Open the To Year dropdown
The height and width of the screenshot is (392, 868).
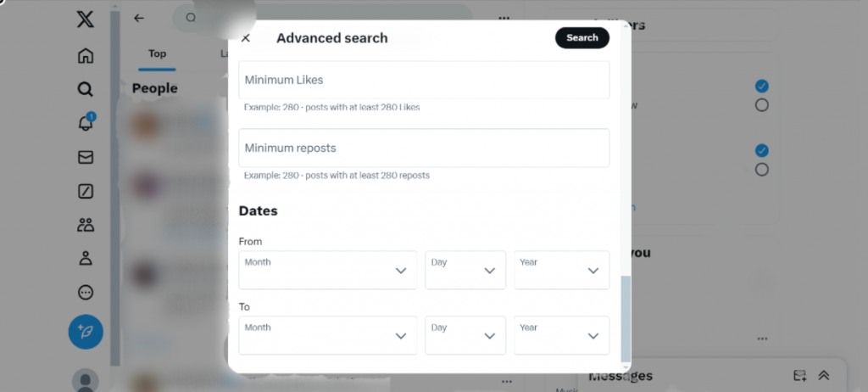pos(561,335)
